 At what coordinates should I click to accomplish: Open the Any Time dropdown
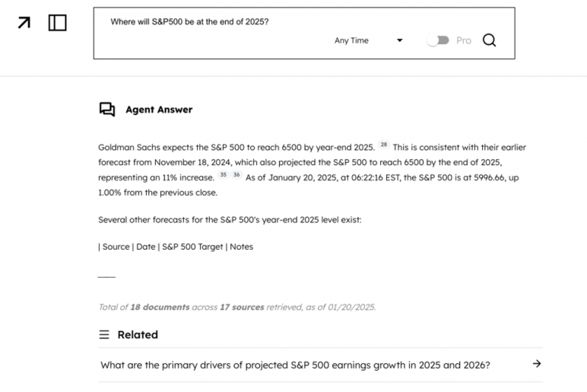coord(369,40)
